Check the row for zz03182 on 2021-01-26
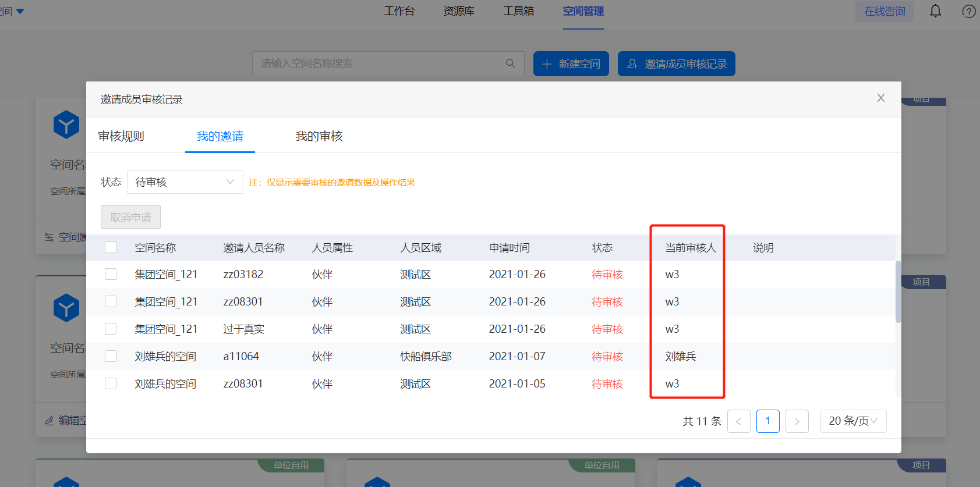The width and height of the screenshot is (980, 487). pyautogui.click(x=111, y=274)
